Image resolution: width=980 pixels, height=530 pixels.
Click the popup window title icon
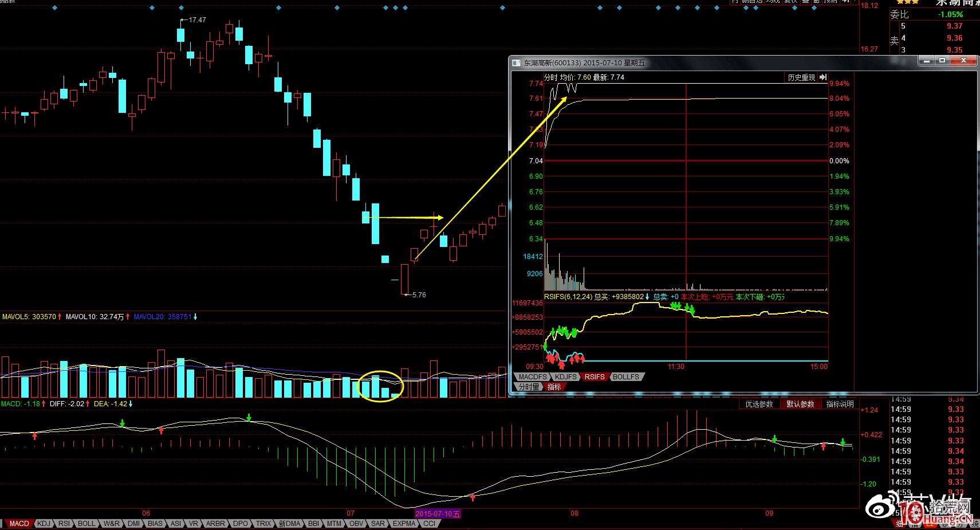pos(517,62)
